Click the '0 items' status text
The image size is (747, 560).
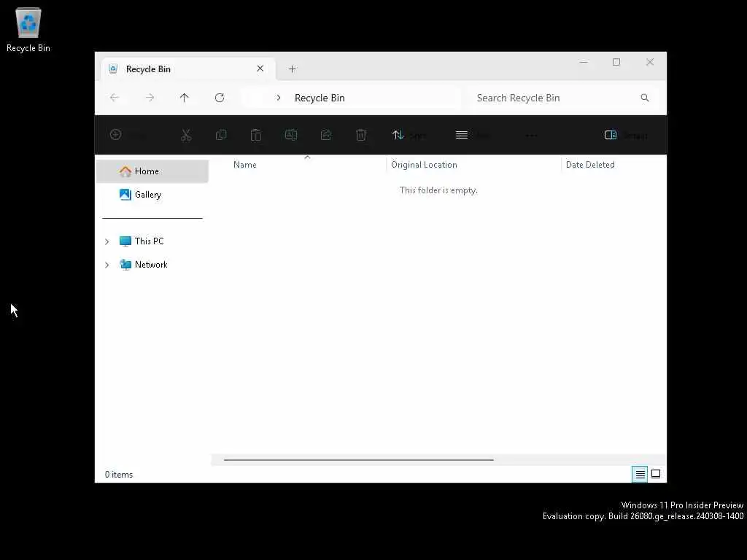[119, 475]
